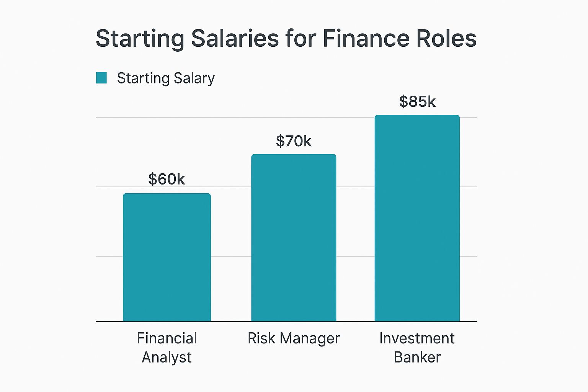Select the Financial Analyst bar
This screenshot has width=588, height=392.
pos(167,257)
